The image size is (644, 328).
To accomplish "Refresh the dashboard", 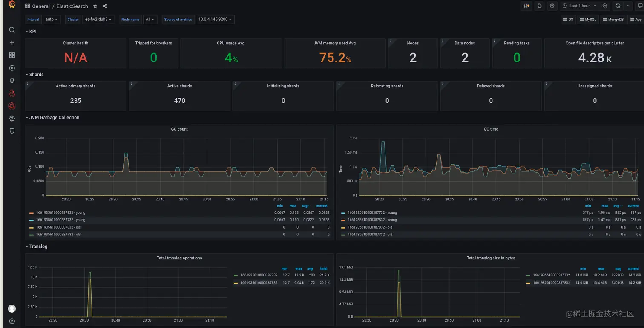I will pos(618,6).
